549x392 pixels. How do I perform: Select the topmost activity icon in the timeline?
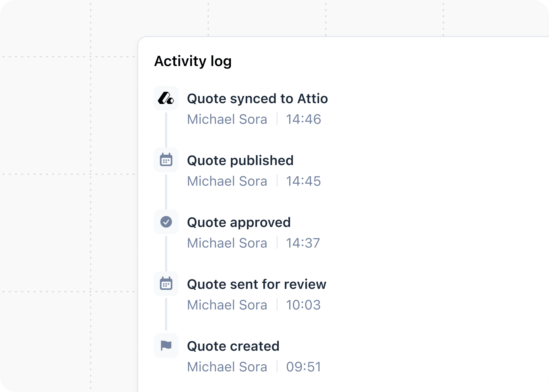pyautogui.click(x=166, y=98)
